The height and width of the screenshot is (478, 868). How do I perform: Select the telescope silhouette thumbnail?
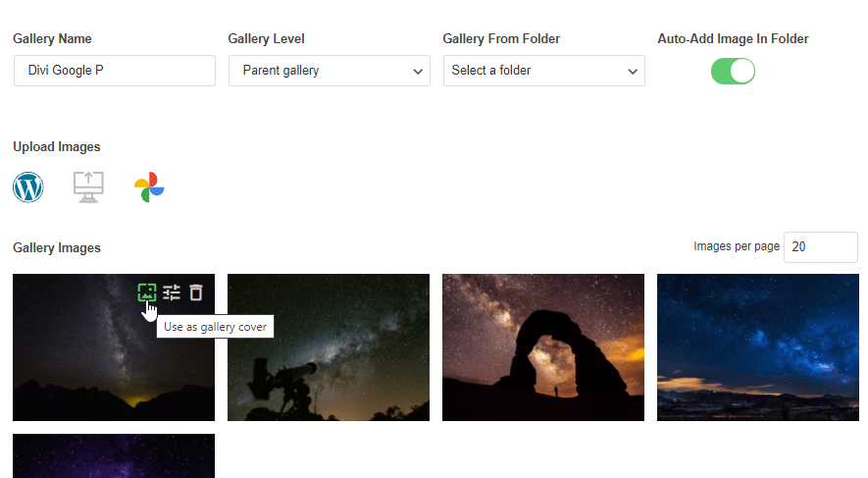pos(329,347)
